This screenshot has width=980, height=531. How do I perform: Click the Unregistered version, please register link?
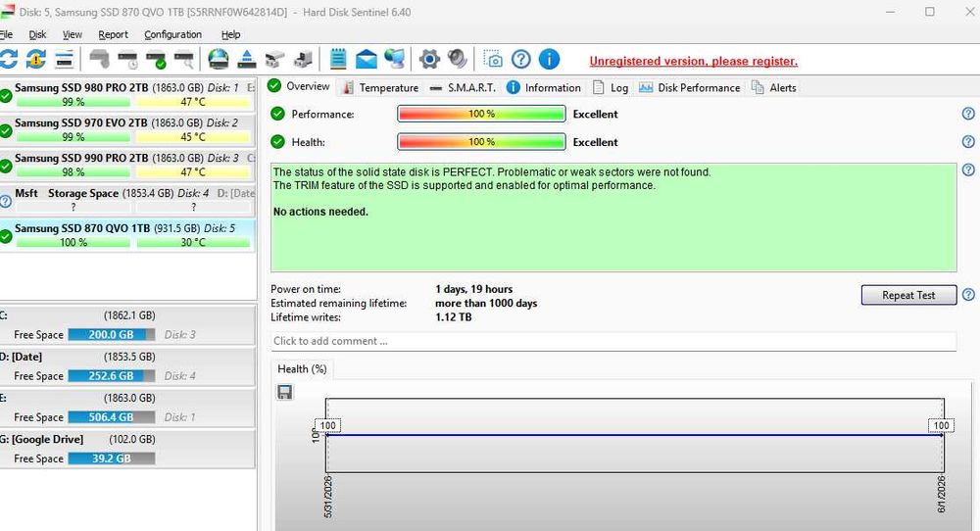pyautogui.click(x=693, y=61)
